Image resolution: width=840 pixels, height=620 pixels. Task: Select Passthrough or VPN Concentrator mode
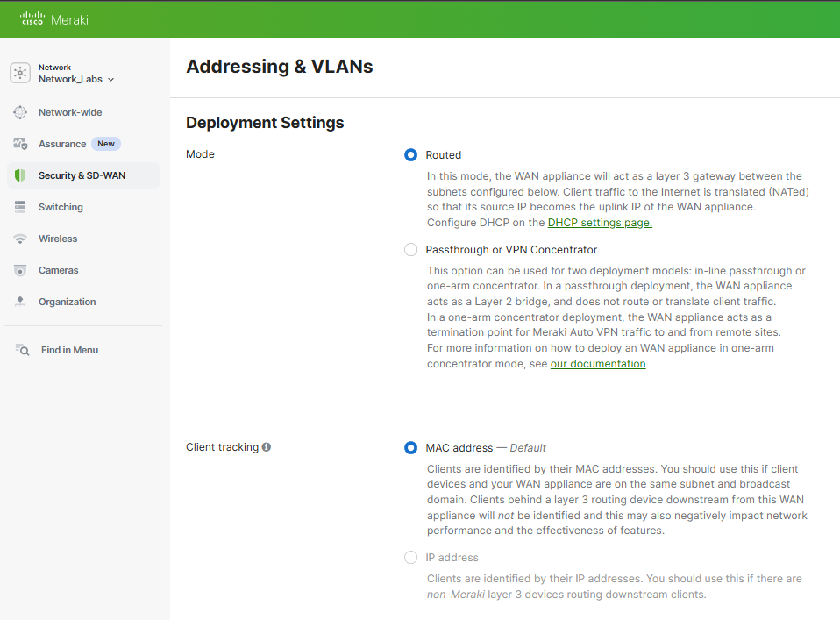(410, 250)
